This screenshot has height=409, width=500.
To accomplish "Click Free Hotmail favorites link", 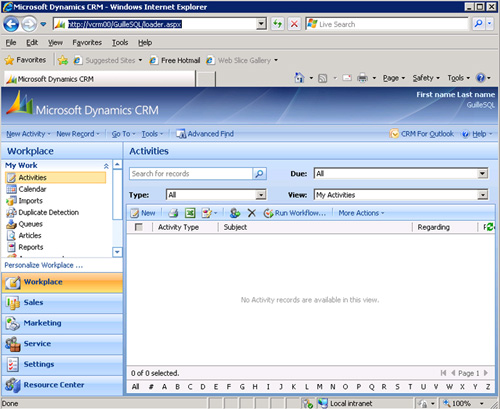I will [175, 60].
